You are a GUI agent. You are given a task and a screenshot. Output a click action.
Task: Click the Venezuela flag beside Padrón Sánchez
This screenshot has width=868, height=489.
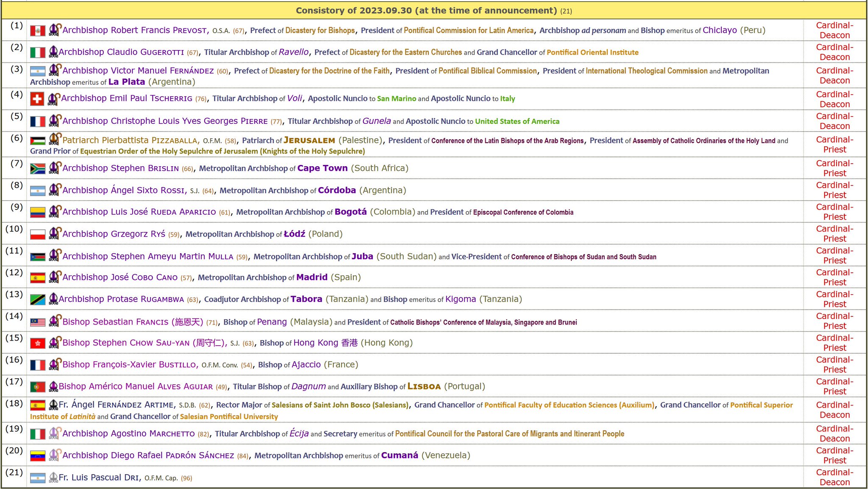tap(38, 456)
